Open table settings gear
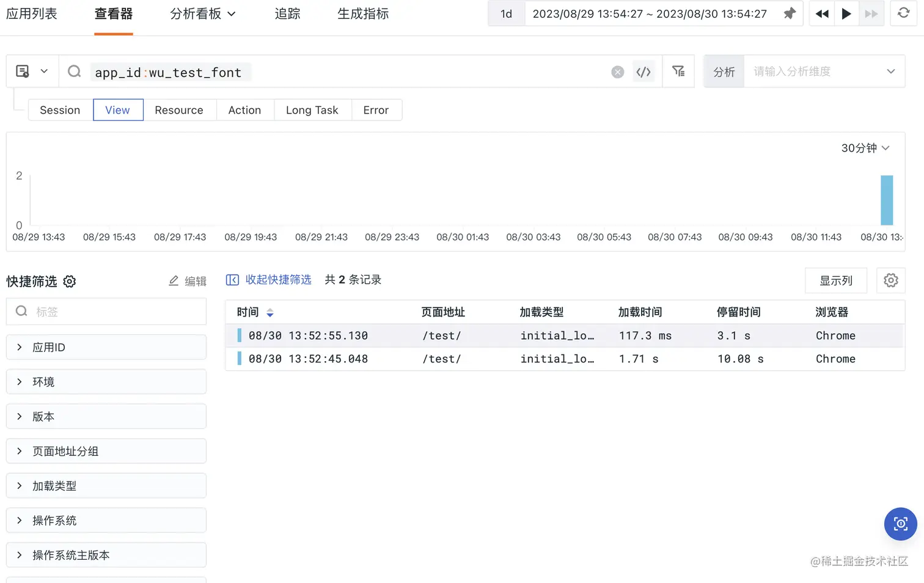Image resolution: width=924 pixels, height=583 pixels. point(891,280)
